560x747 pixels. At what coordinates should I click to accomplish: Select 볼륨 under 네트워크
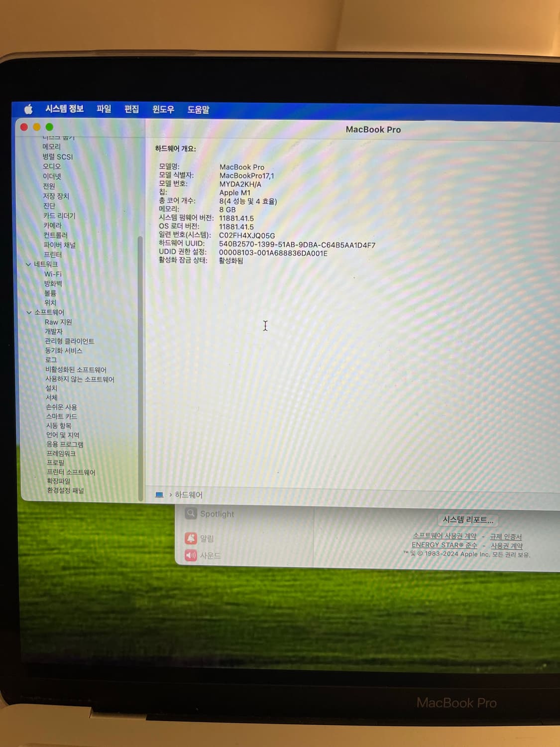[x=50, y=293]
